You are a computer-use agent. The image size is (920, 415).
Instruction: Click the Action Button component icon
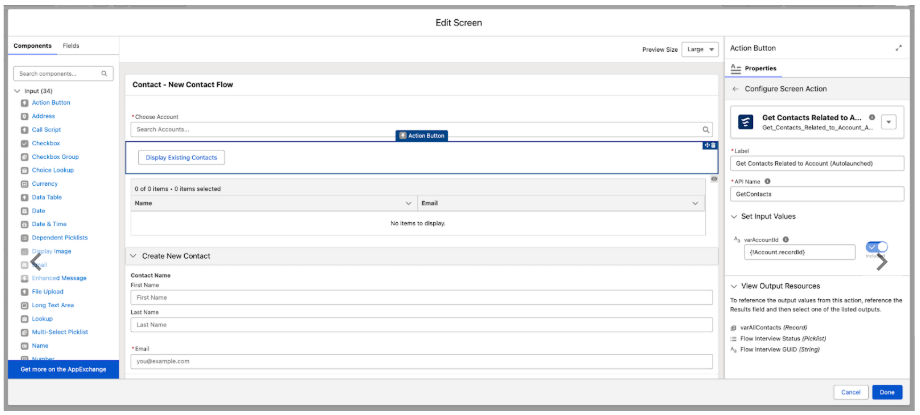(24, 103)
